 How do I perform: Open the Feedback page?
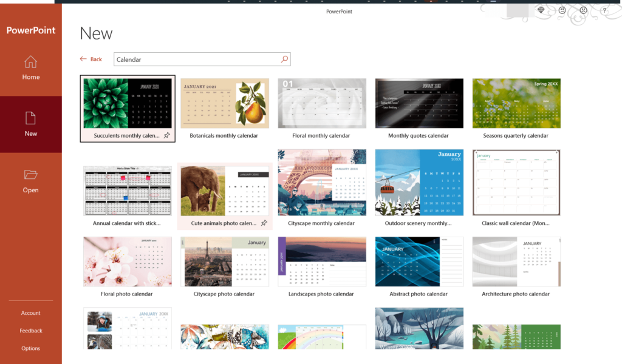pos(30,331)
